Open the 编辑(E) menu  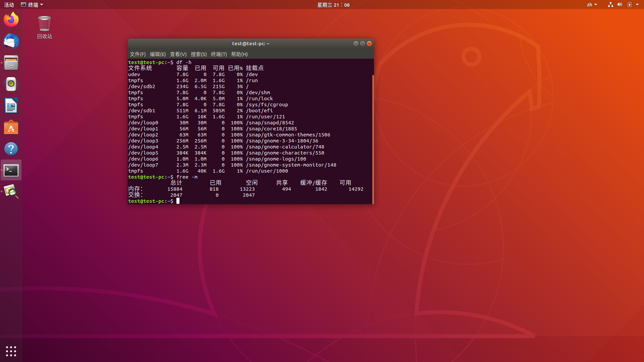[x=158, y=54]
